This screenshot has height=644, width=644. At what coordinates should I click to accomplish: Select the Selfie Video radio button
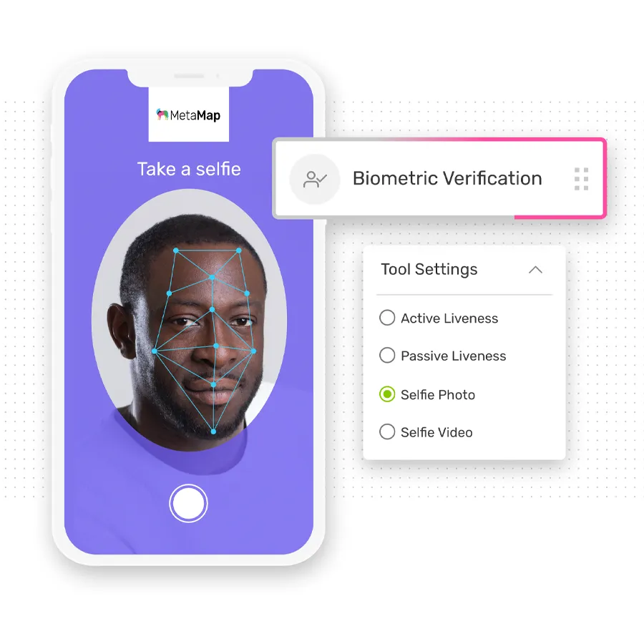click(387, 431)
